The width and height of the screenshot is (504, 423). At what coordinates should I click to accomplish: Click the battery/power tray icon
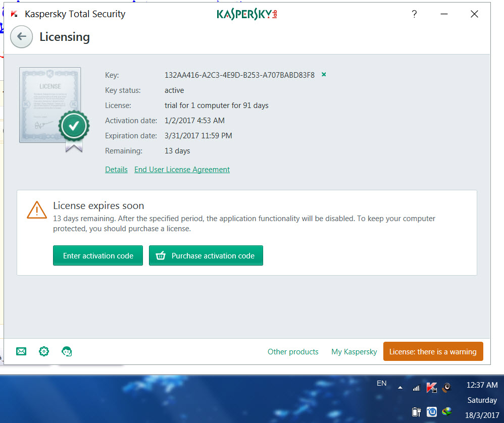tap(416, 412)
